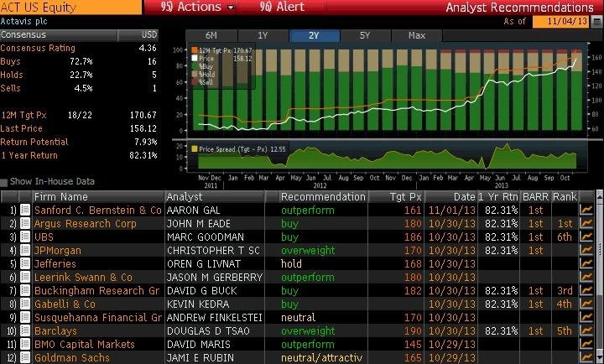The width and height of the screenshot is (604, 364).
Task: Open JPMorgan firm link
Action: [58, 251]
